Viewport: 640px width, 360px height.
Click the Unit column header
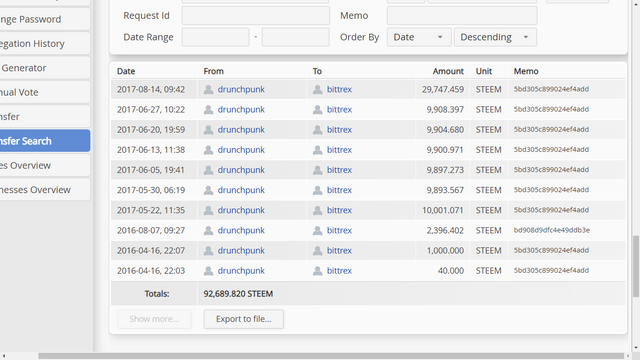pos(484,71)
